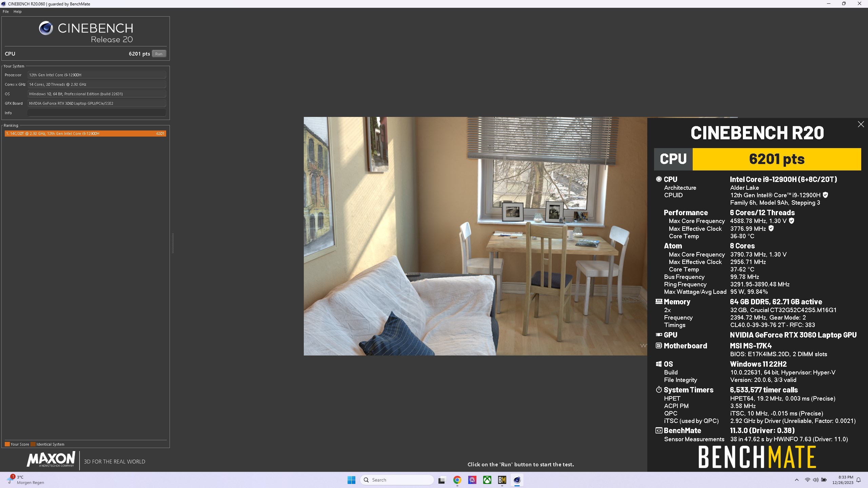Viewport: 868px width, 488px height.
Task: Click the yellow 6201 pts score banner
Action: (x=776, y=159)
